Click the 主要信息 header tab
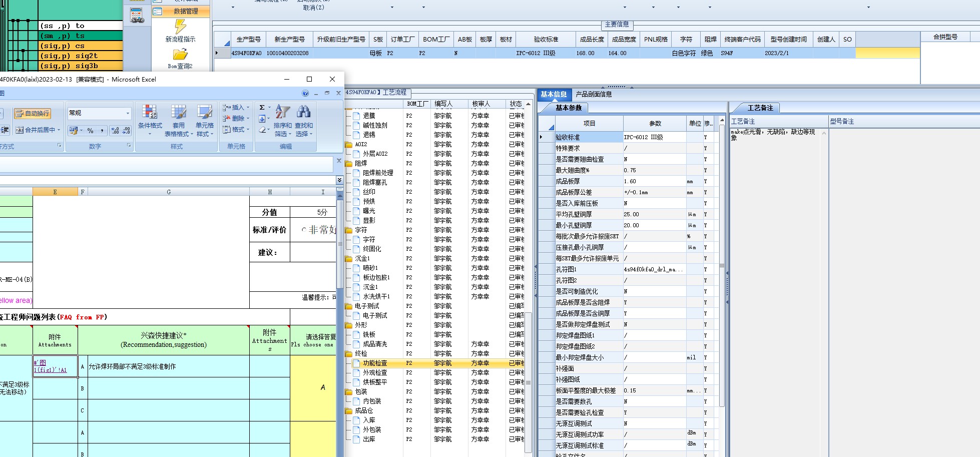Image resolution: width=980 pixels, height=457 pixels. (617, 24)
